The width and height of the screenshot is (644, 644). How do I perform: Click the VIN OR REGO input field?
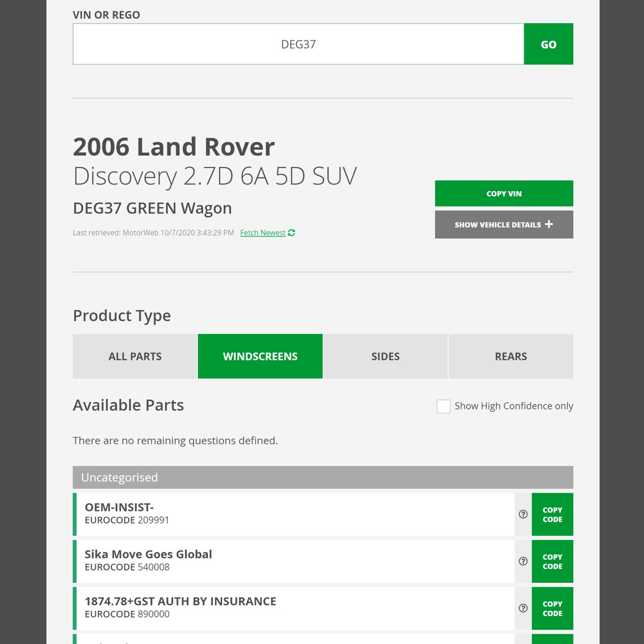point(298,43)
